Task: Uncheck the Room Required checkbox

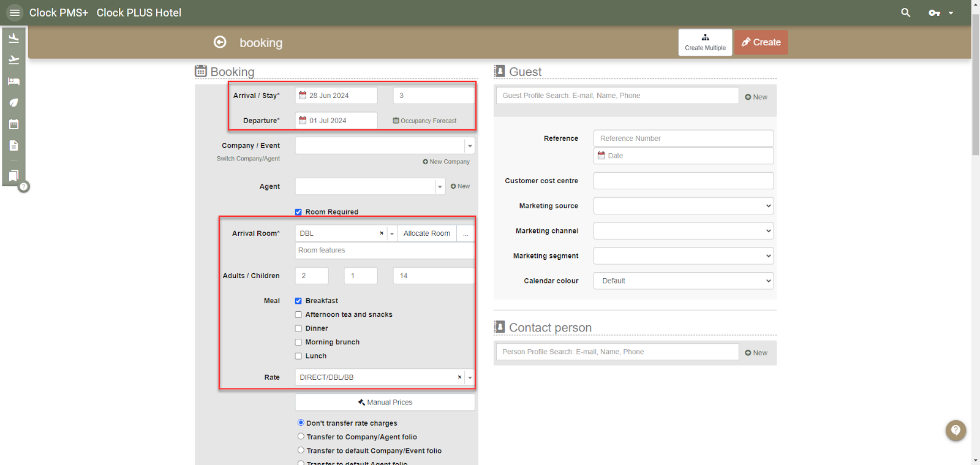Action: coord(298,212)
